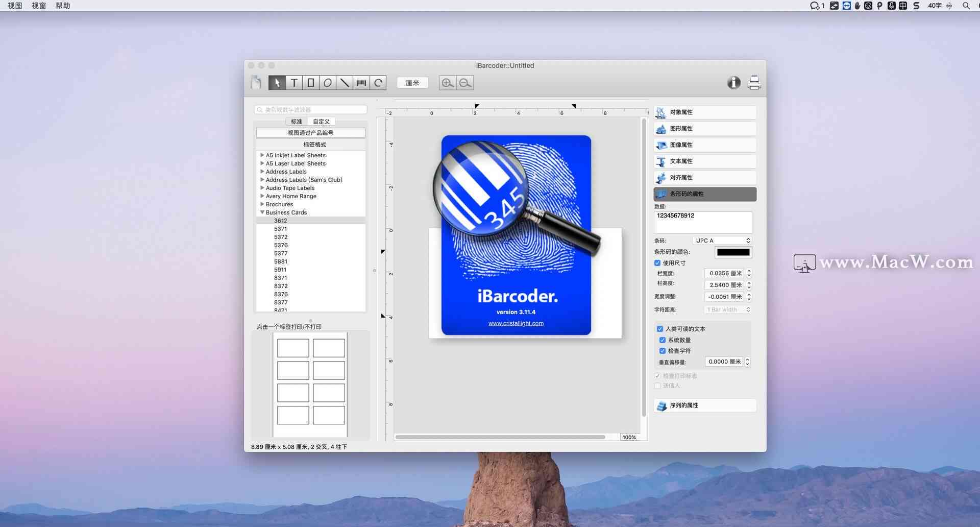Click the bottom-right label in sheet preview
The height and width of the screenshot is (527, 980).
coord(329,415)
